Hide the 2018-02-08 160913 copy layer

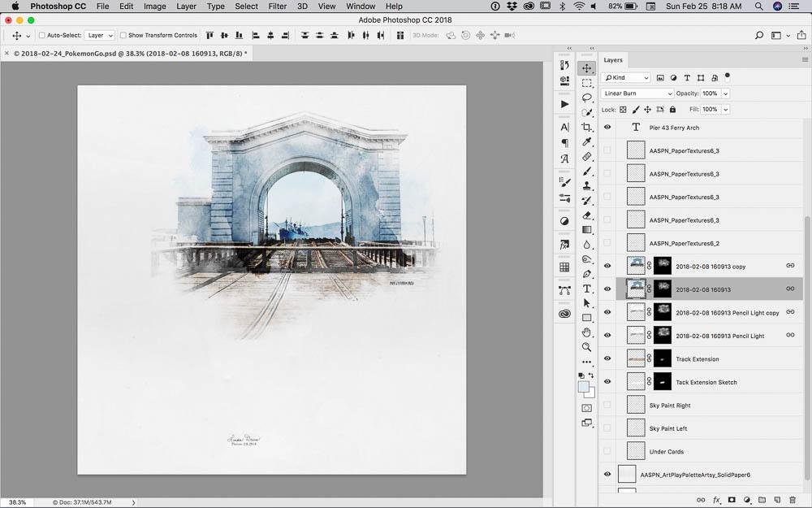607,266
